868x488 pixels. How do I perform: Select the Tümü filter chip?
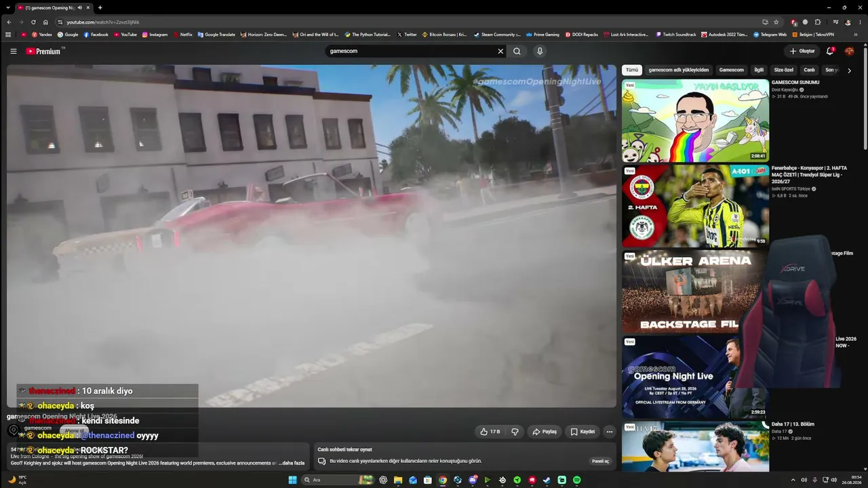pos(632,70)
